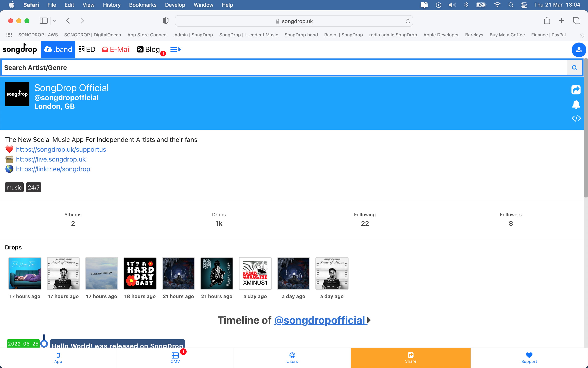Open the sidebar dropdown chevron
The width and height of the screenshot is (588, 368).
click(x=54, y=21)
